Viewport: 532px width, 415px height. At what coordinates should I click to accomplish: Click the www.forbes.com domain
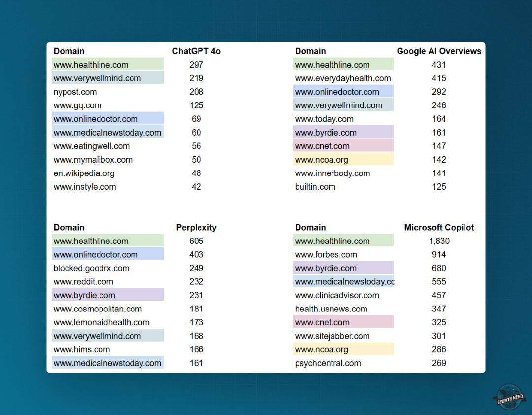(x=326, y=255)
